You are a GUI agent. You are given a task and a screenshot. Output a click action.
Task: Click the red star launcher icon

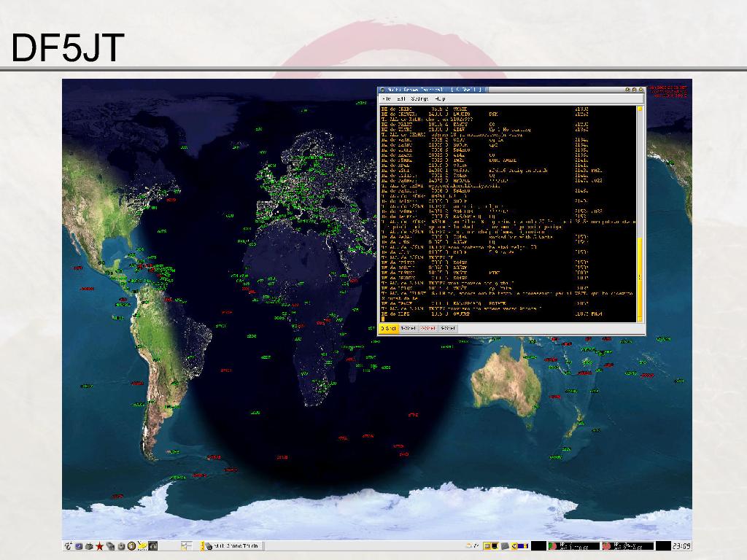(99, 545)
